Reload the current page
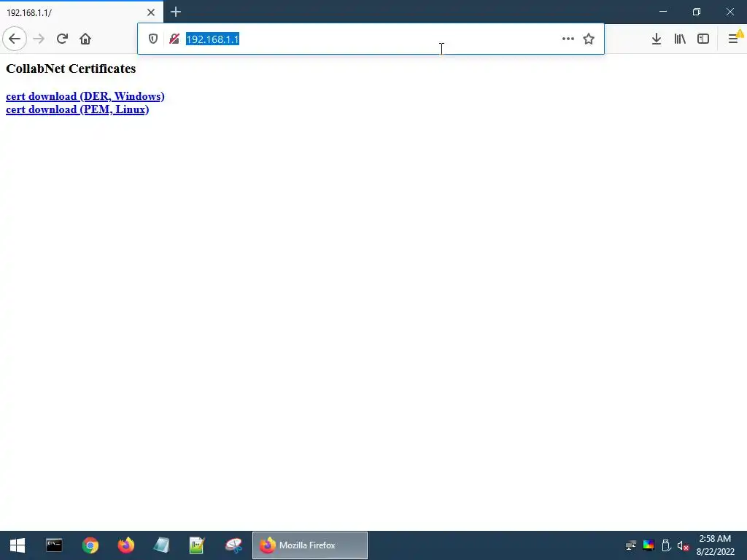This screenshot has height=560, width=747. click(x=62, y=39)
